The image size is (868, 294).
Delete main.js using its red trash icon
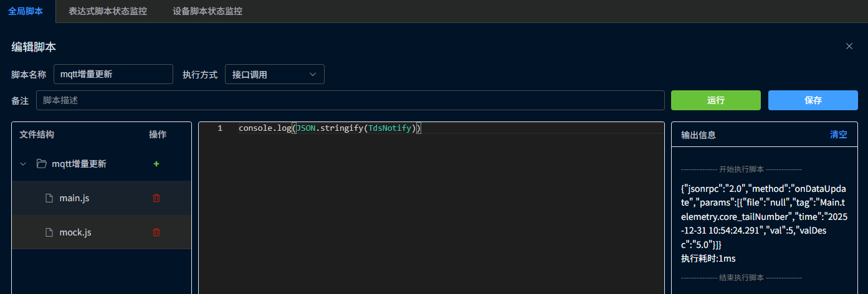(x=156, y=198)
